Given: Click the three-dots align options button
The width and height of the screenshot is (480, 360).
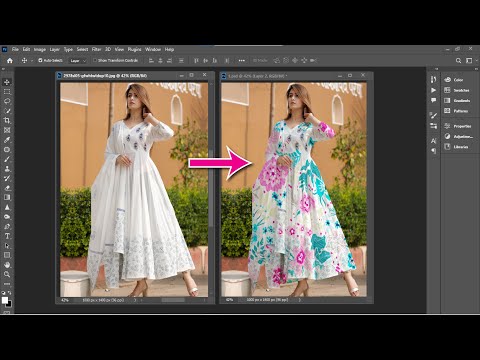Looking at the screenshot, I should (x=242, y=61).
